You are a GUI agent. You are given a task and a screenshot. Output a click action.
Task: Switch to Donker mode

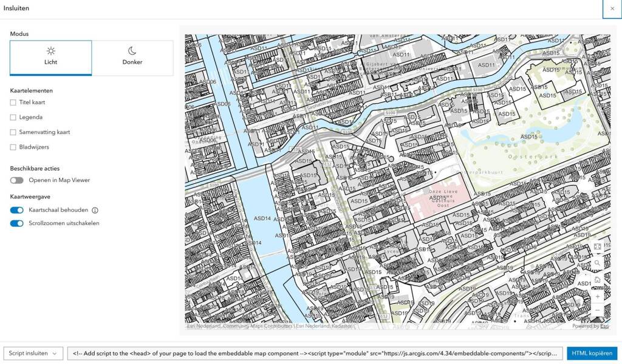(x=132, y=58)
